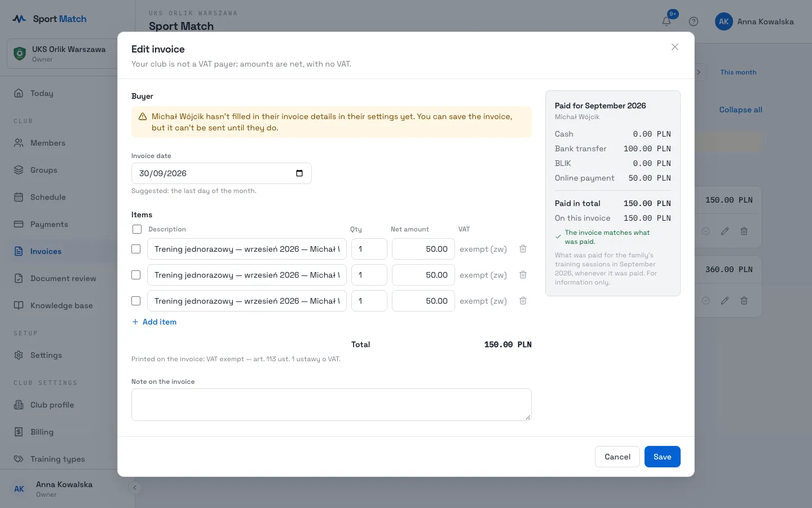Collapse the sidebar with chevron button
Image resolution: width=812 pixels, height=508 pixels.
134,488
